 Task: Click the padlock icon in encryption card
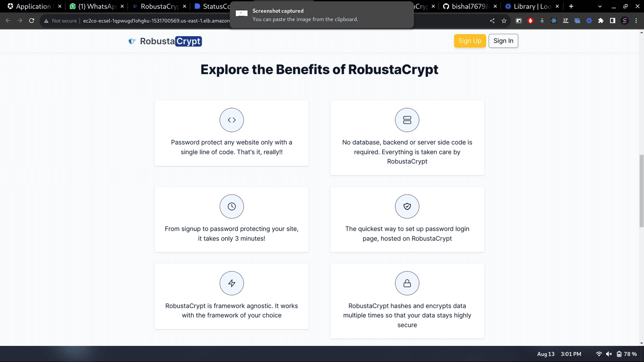point(407,283)
